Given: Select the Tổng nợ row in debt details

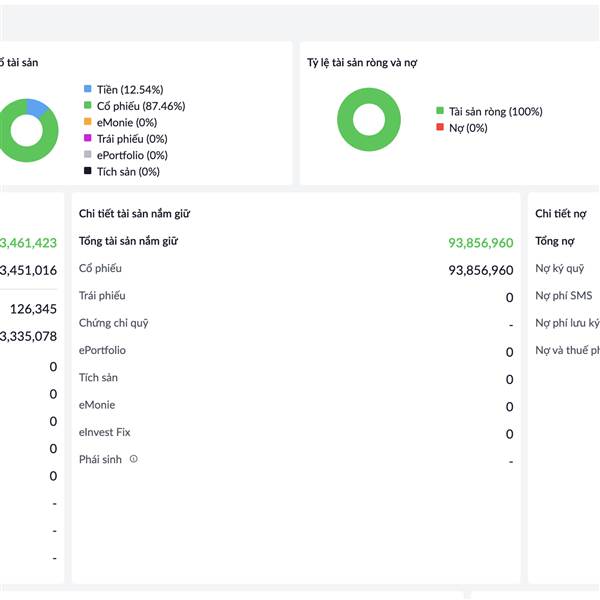Looking at the screenshot, I should [554, 241].
